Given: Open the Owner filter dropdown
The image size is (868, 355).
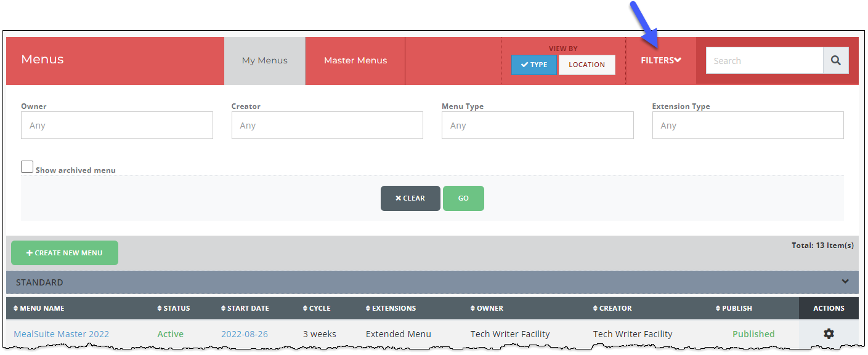Looking at the screenshot, I should [117, 125].
